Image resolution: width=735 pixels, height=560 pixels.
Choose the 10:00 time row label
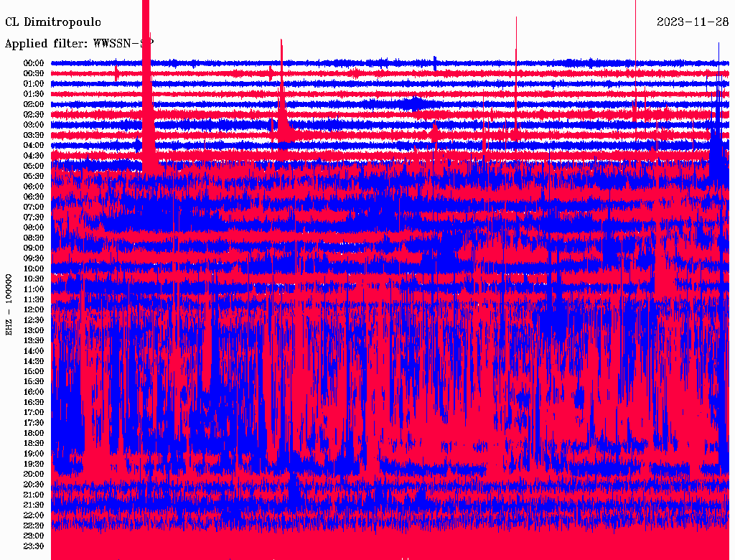(34, 269)
